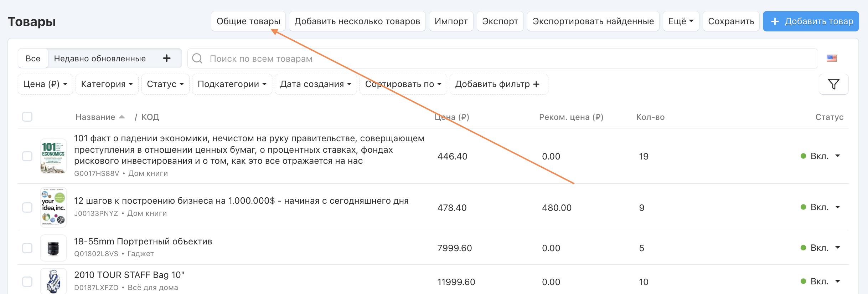Click the golf bag product image
868x294 pixels.
(x=53, y=282)
